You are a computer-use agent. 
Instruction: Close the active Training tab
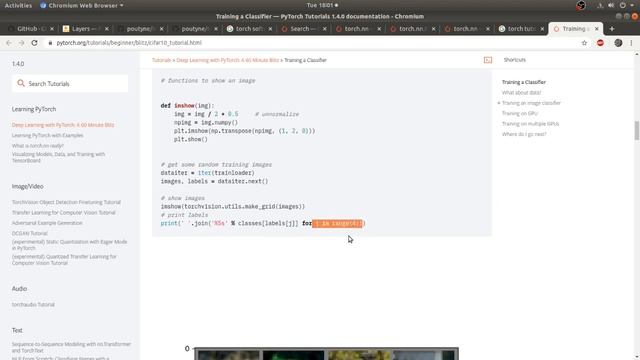tap(596, 29)
